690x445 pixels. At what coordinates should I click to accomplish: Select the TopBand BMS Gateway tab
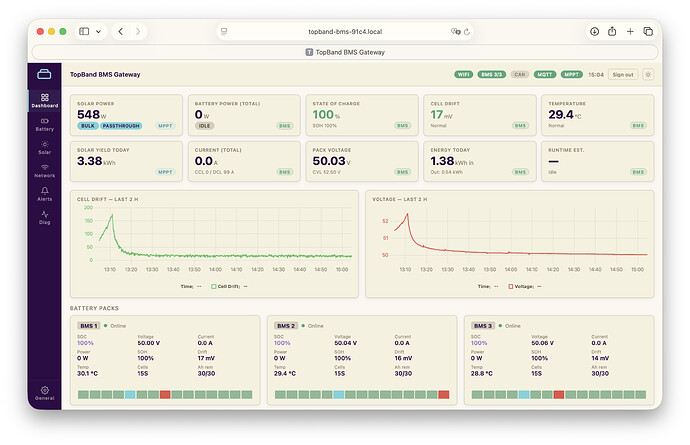(345, 52)
